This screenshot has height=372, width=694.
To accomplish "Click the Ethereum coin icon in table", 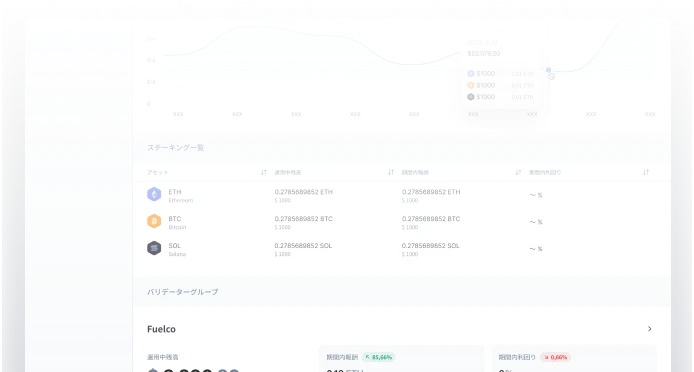I will pyautogui.click(x=154, y=194).
